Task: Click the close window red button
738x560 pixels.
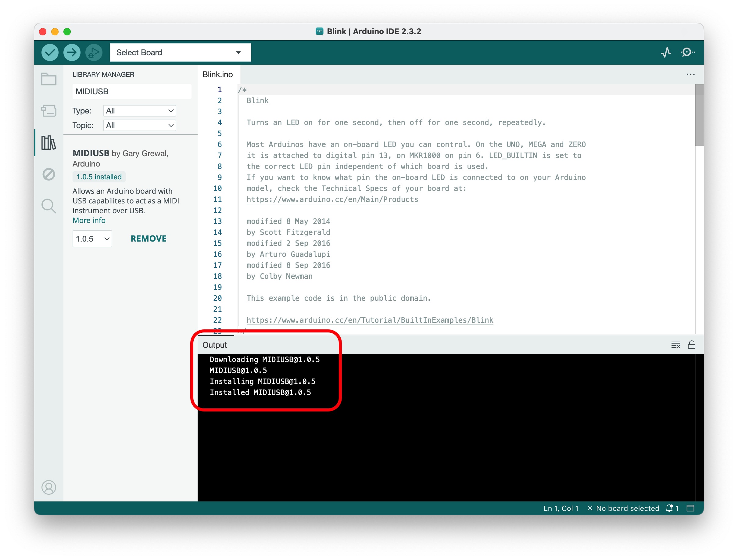Action: click(43, 32)
